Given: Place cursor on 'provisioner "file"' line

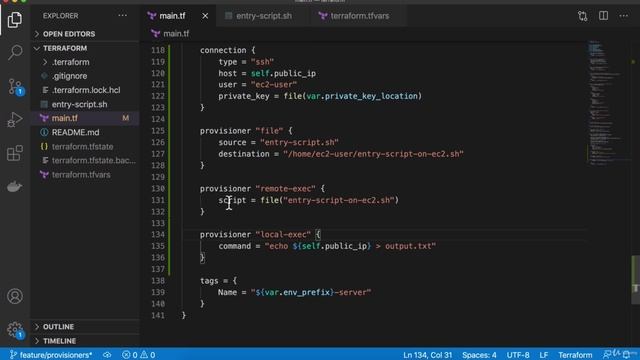Looking at the screenshot, I should [x=246, y=131].
